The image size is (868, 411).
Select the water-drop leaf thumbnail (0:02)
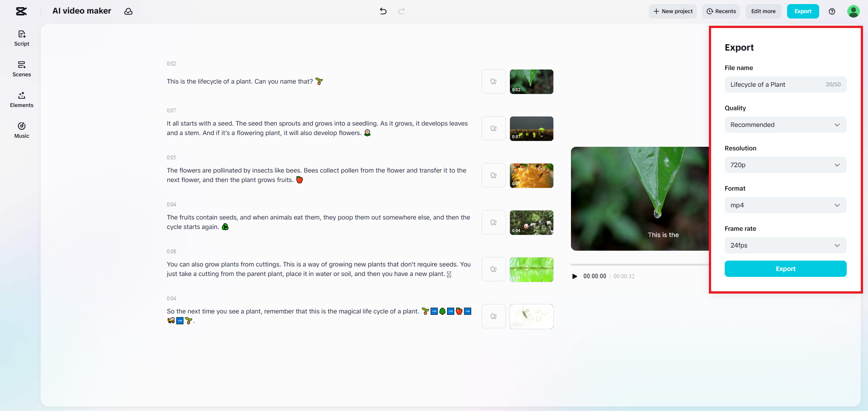(532, 82)
